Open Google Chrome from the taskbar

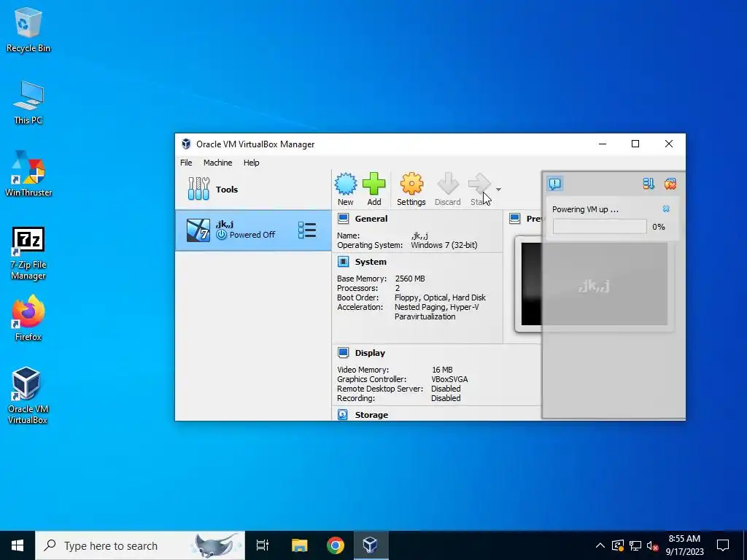(336, 545)
